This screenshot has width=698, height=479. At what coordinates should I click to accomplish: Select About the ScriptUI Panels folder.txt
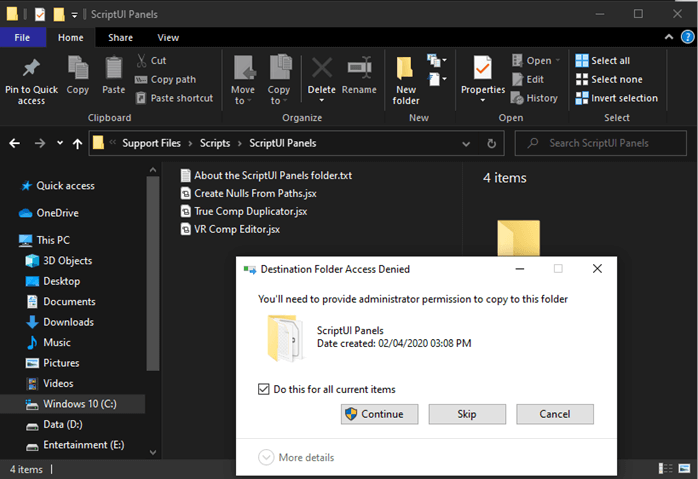click(266, 175)
